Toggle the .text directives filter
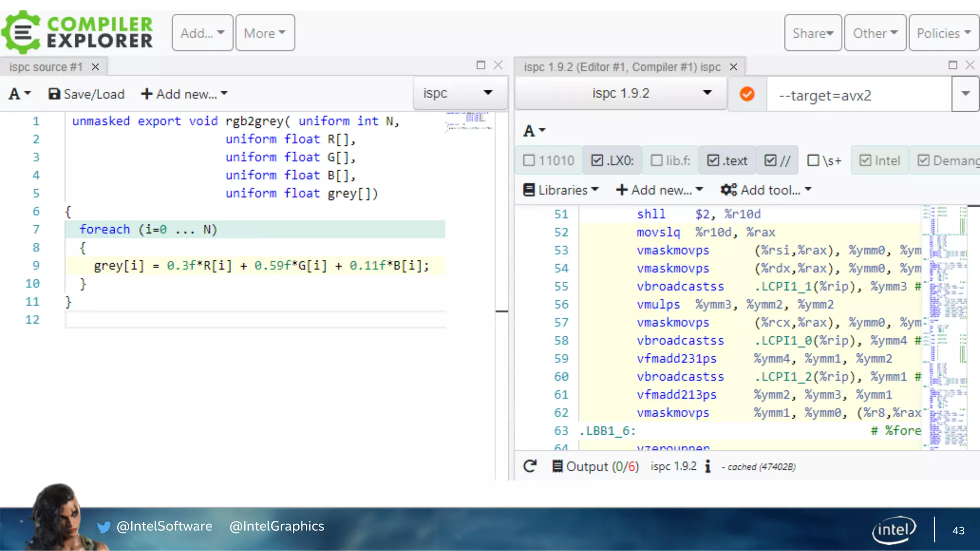This screenshot has width=980, height=551. 727,160
